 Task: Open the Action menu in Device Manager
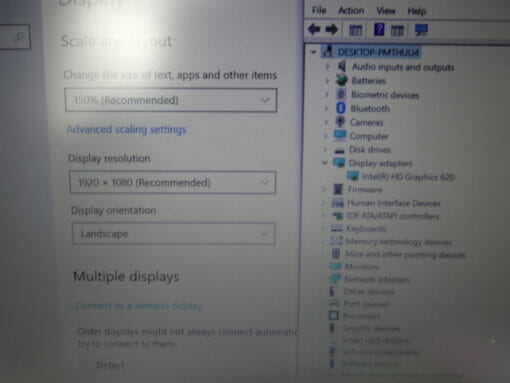click(351, 11)
